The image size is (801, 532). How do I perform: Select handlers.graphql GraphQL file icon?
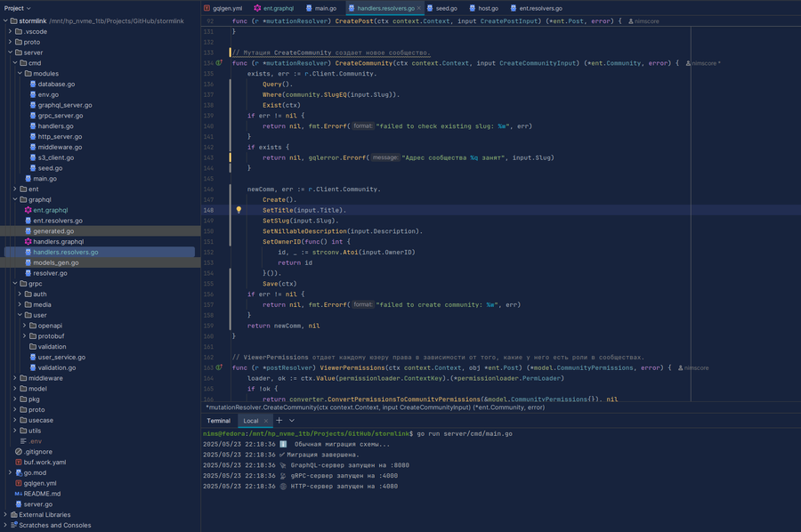click(28, 241)
